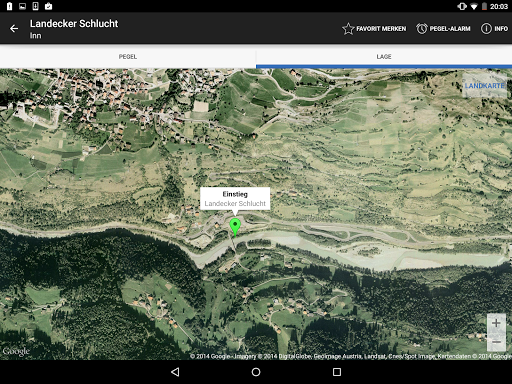Switch map view to Landkarte
512x384 pixels.
coord(485,86)
